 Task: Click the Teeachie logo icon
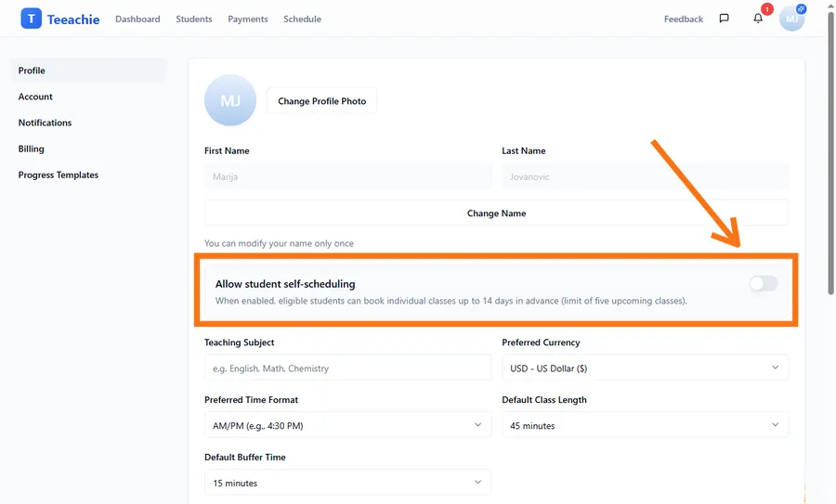point(31,19)
